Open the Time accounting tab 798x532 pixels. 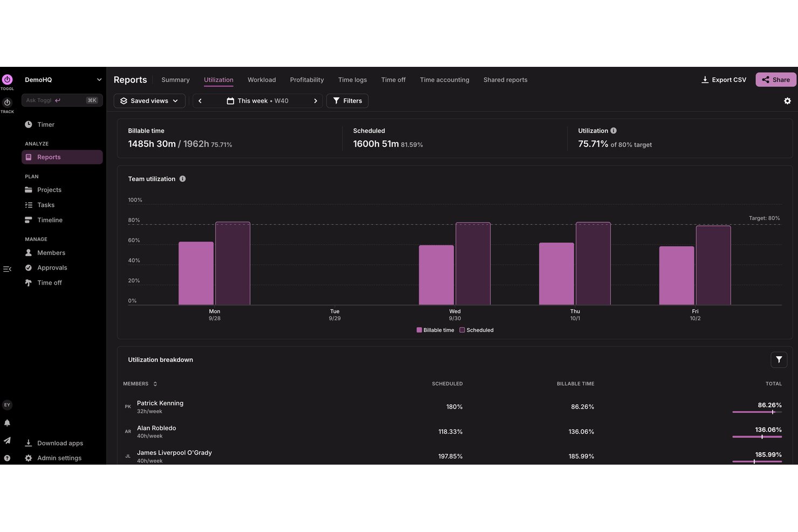point(444,80)
